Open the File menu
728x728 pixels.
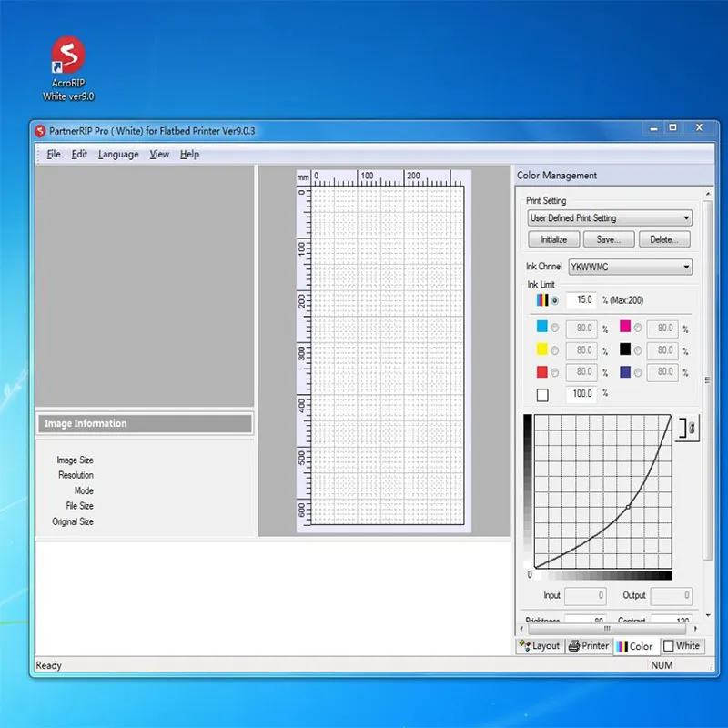pos(54,155)
